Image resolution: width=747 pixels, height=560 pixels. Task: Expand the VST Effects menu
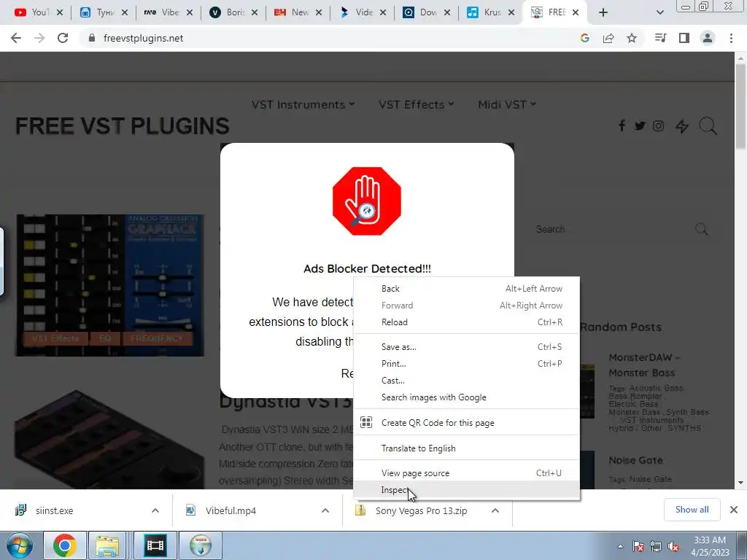pyautogui.click(x=416, y=104)
